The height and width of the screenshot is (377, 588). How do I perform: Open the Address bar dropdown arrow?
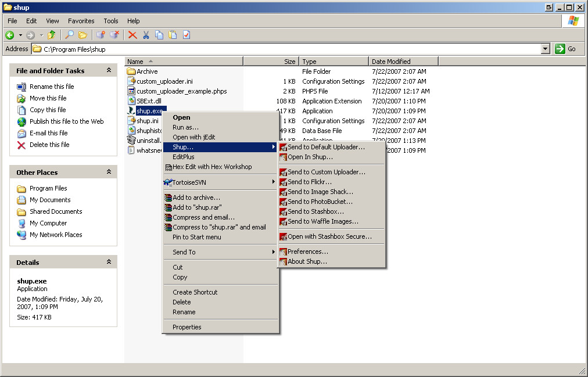545,49
